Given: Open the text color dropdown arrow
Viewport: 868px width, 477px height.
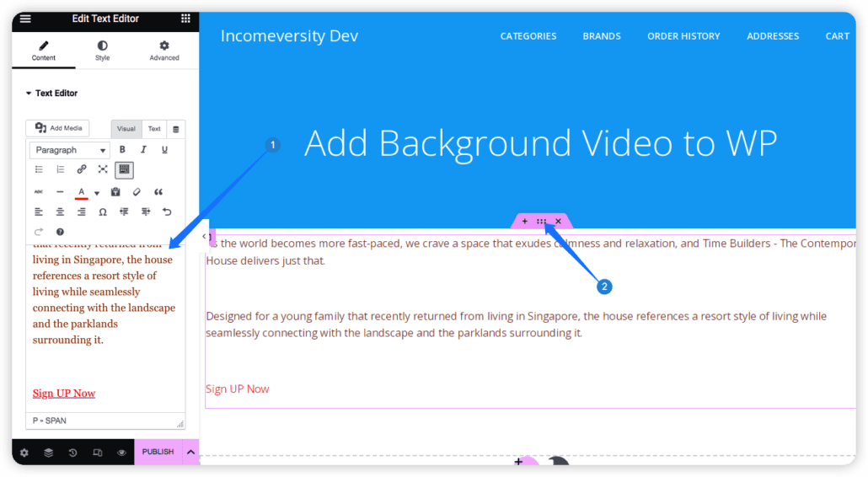Looking at the screenshot, I should [x=97, y=193].
